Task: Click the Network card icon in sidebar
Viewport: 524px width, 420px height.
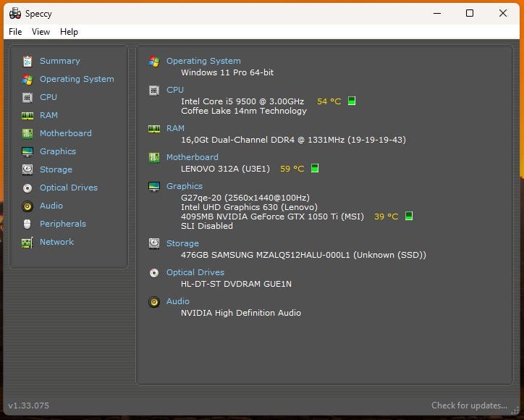Action: click(x=28, y=243)
